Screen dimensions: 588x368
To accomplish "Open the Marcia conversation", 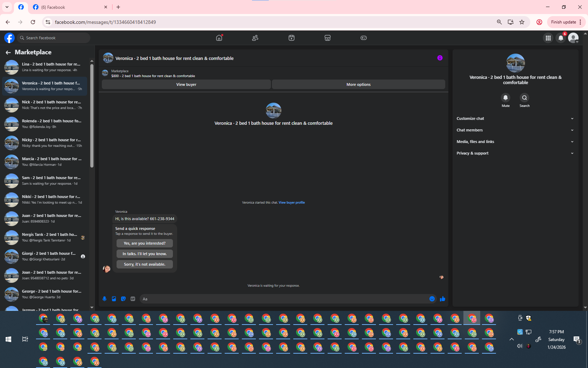I will 45,162.
